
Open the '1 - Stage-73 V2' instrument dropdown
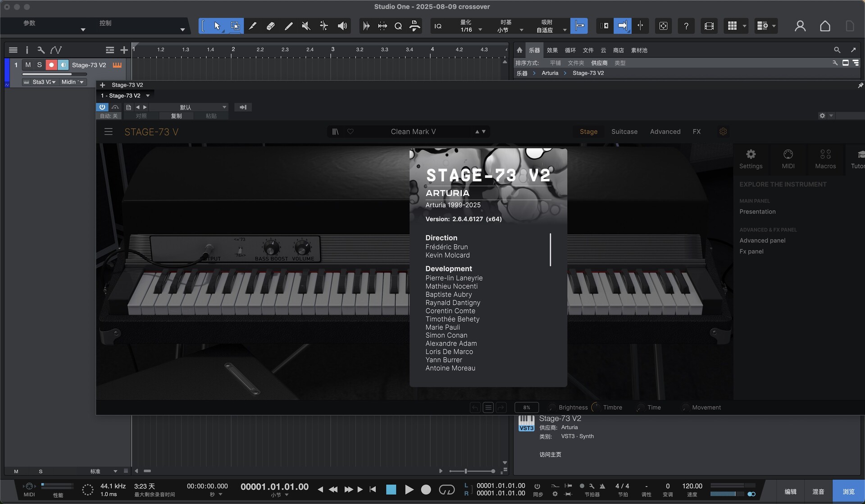[x=125, y=95]
